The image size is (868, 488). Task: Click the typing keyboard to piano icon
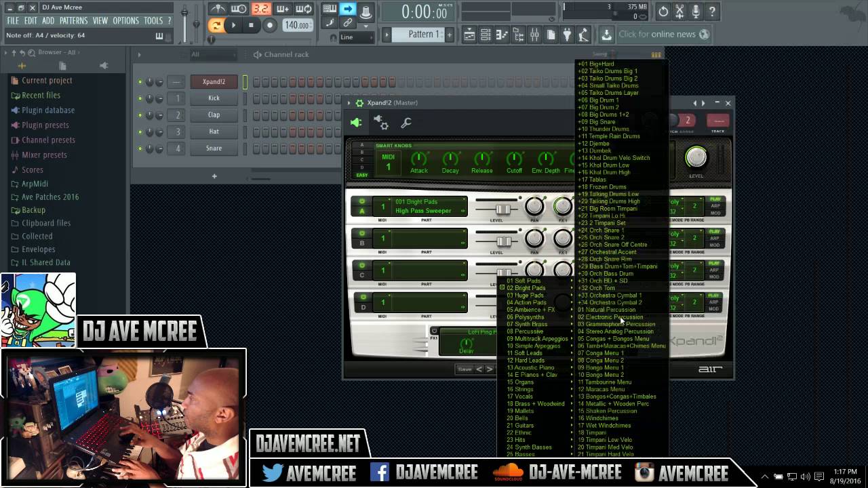point(330,9)
